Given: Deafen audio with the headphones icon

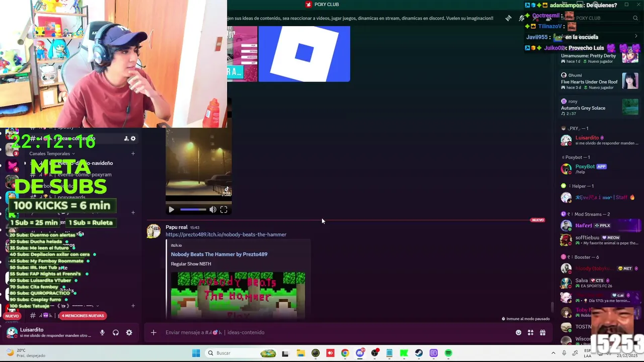Looking at the screenshot, I should (116, 332).
